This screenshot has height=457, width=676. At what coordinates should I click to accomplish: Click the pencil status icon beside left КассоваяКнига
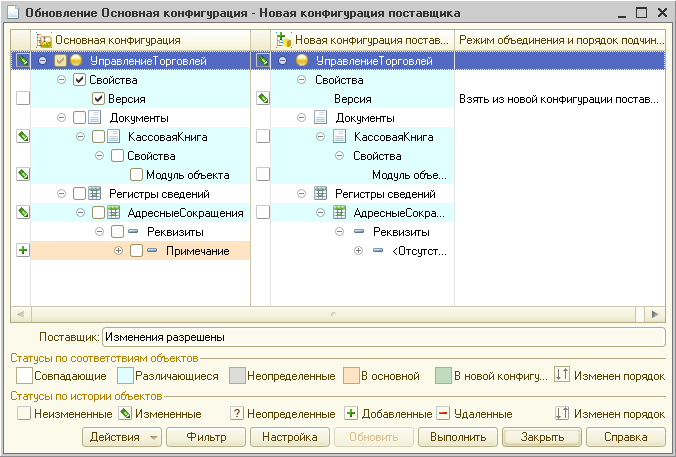23,137
